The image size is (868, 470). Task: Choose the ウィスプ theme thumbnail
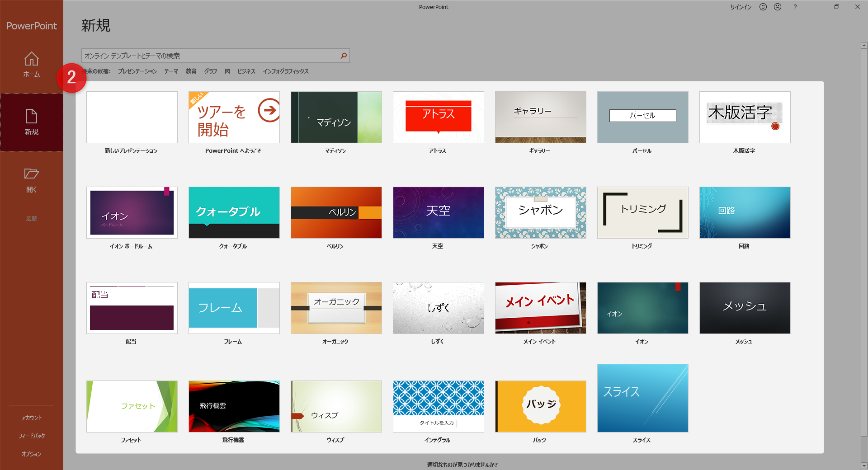336,407
